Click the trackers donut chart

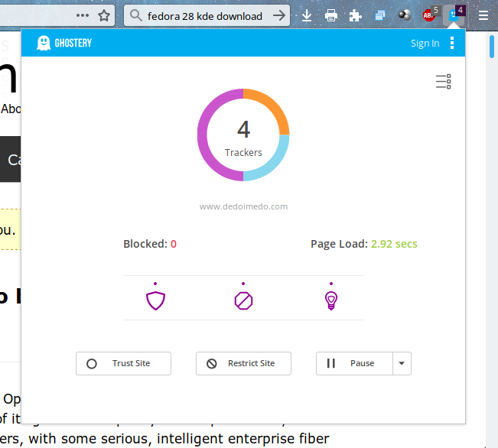243,135
